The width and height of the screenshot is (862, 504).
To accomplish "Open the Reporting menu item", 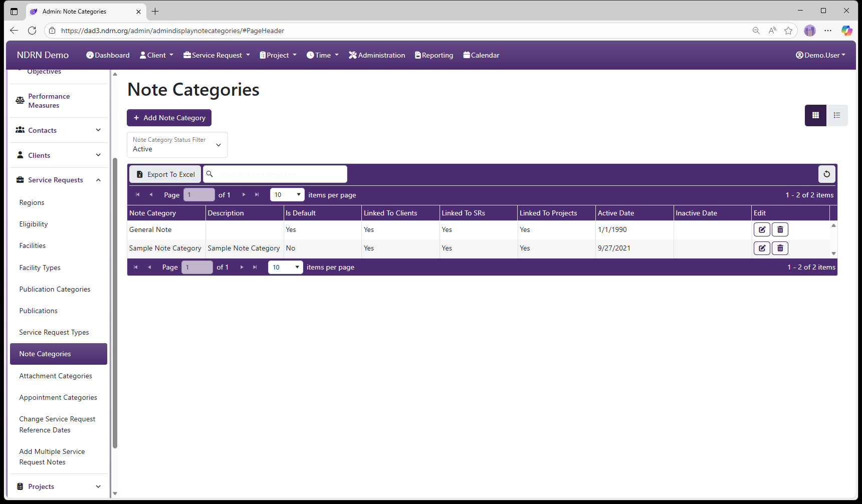I will [x=434, y=55].
